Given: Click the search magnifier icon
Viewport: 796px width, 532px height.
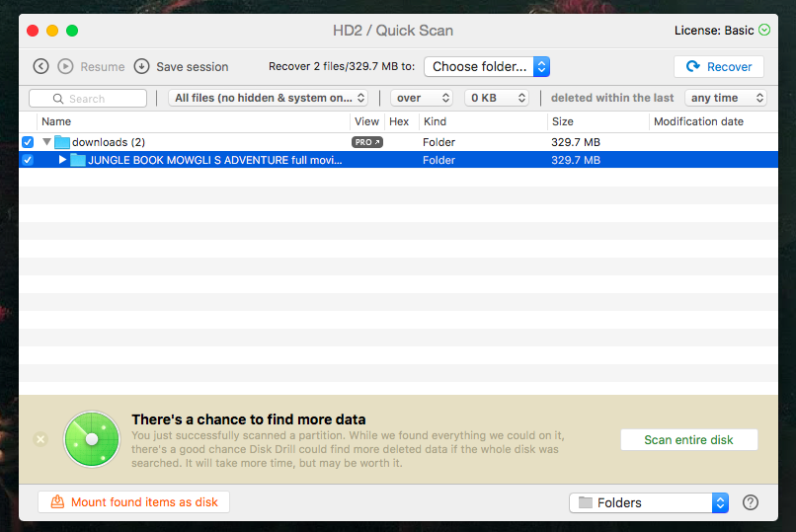Looking at the screenshot, I should pyautogui.click(x=58, y=99).
